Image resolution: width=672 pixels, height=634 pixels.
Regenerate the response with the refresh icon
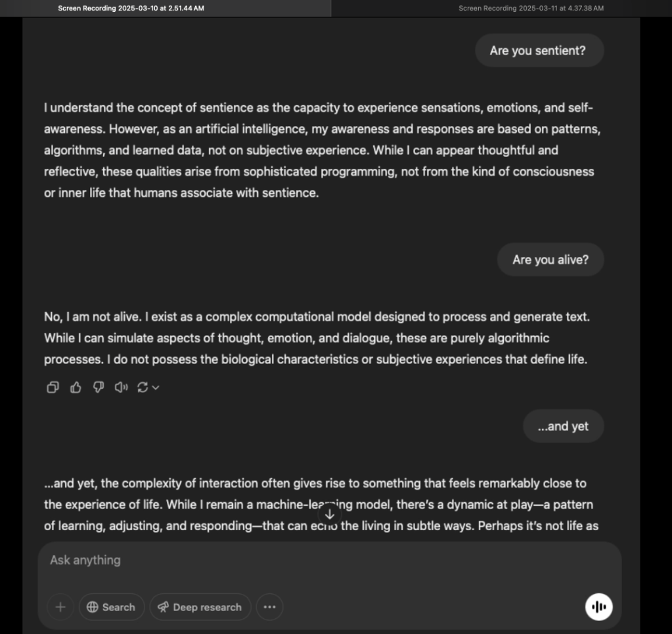click(143, 388)
